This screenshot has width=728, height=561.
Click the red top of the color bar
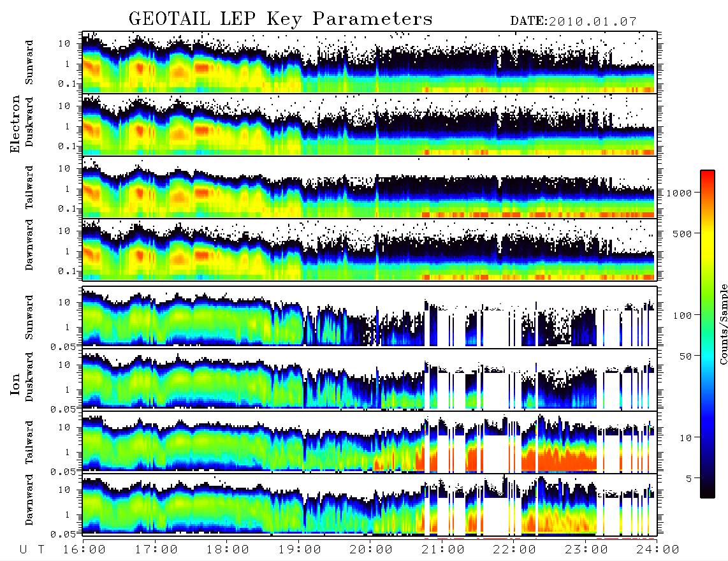pos(708,178)
